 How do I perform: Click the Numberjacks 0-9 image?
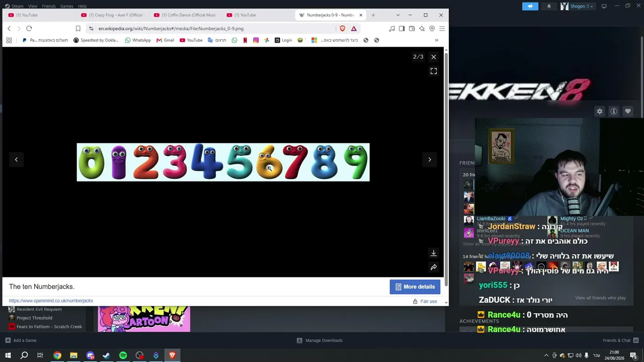tap(223, 162)
